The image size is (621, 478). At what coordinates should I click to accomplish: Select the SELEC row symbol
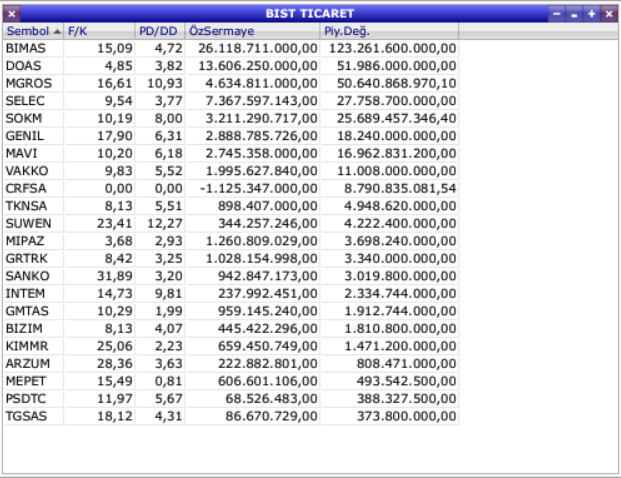pyautogui.click(x=25, y=101)
